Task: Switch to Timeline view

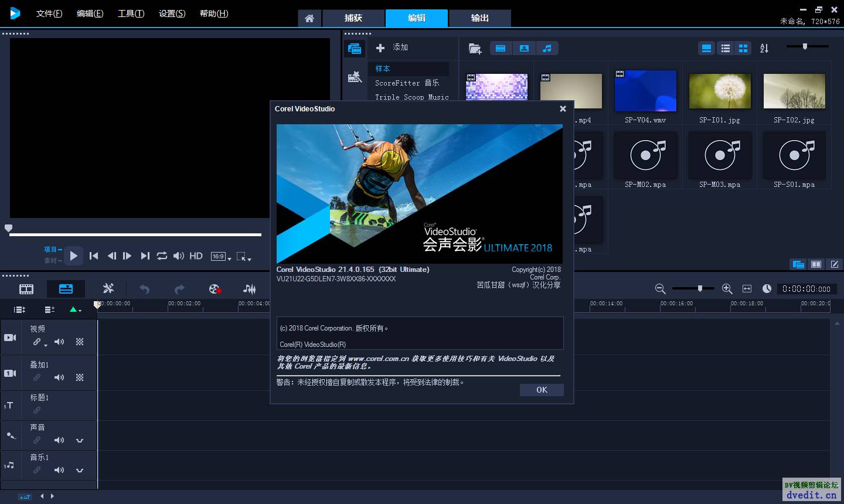Action: [x=66, y=289]
